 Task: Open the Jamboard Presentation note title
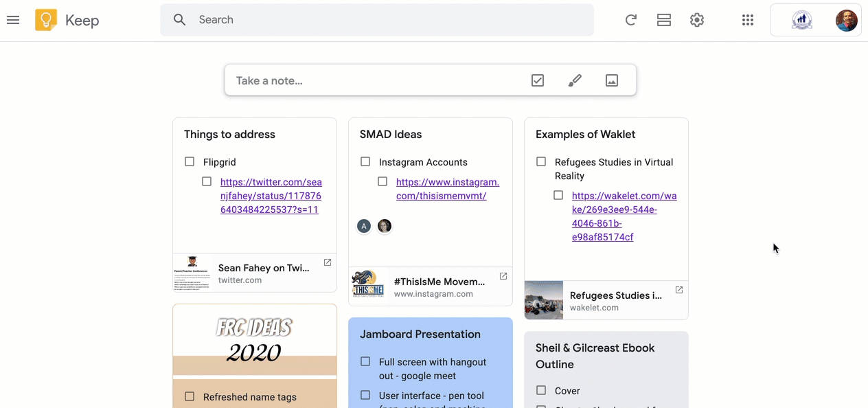click(x=420, y=335)
